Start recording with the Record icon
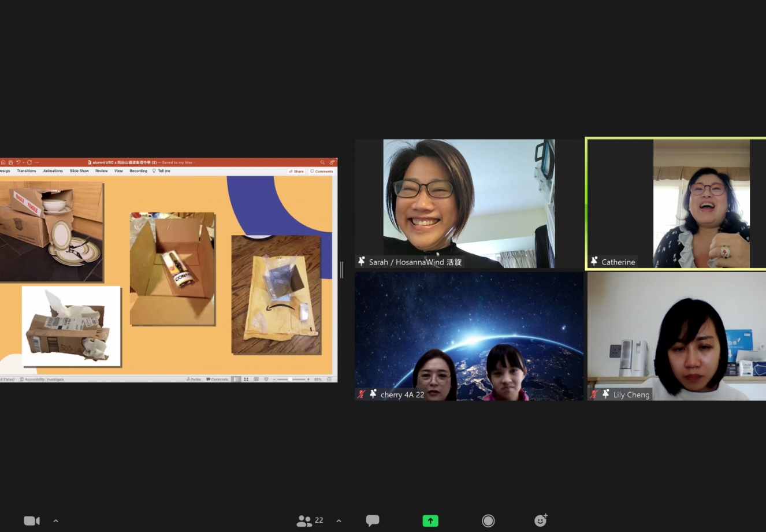The width and height of the screenshot is (766, 532). click(488, 520)
